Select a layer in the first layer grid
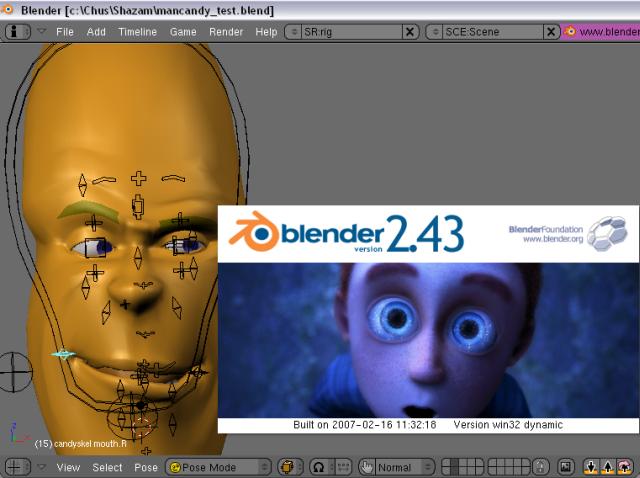The height and width of the screenshot is (478, 640). [x=462, y=467]
